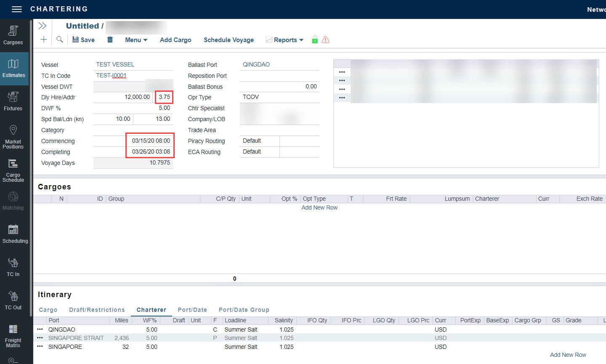
Task: Open the Scheduling calendar module
Action: click(x=14, y=234)
